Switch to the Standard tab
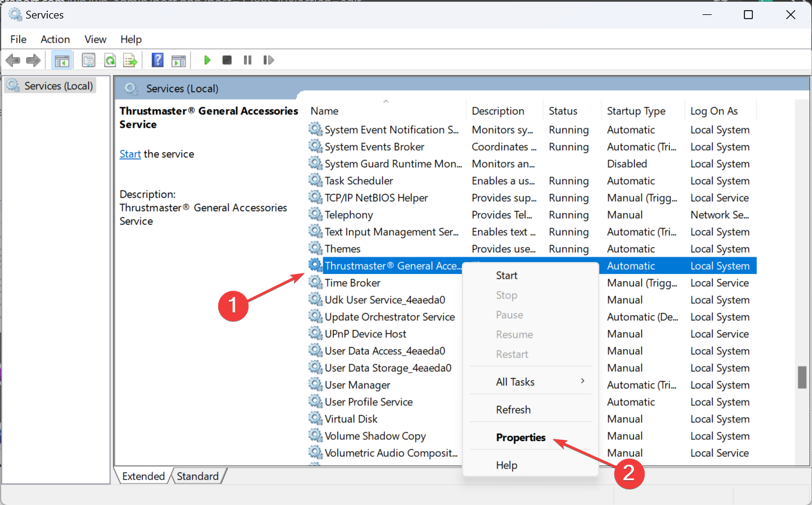The width and height of the screenshot is (812, 505). pos(198,476)
